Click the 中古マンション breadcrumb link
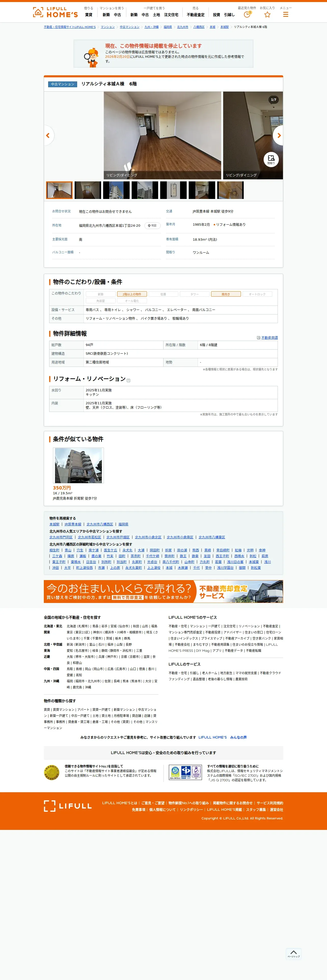Viewport: 327px width, 980px height. [130, 27]
